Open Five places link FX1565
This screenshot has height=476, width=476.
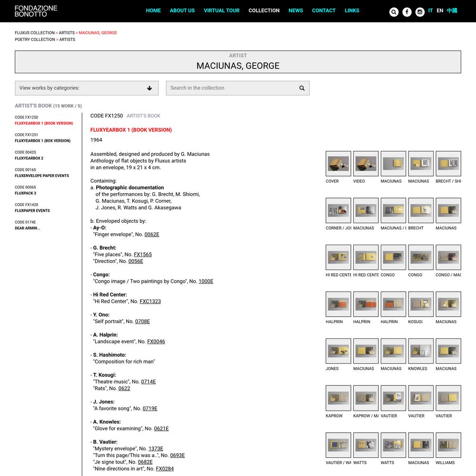(143, 254)
